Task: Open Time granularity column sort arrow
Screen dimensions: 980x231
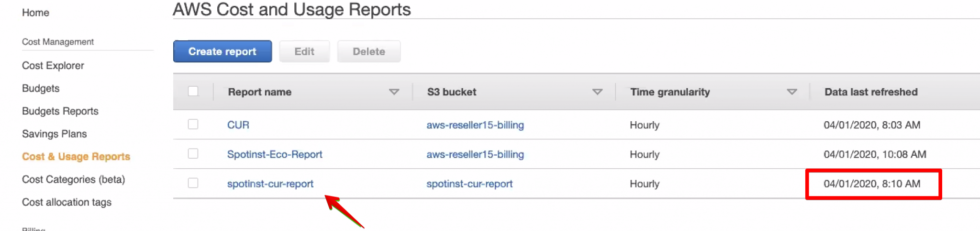Action: click(x=792, y=92)
